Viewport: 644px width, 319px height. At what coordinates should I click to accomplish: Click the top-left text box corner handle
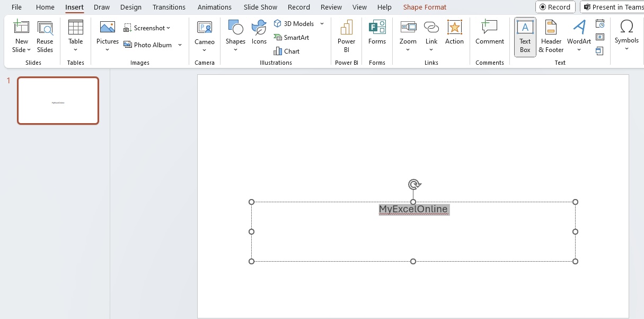coord(252,202)
